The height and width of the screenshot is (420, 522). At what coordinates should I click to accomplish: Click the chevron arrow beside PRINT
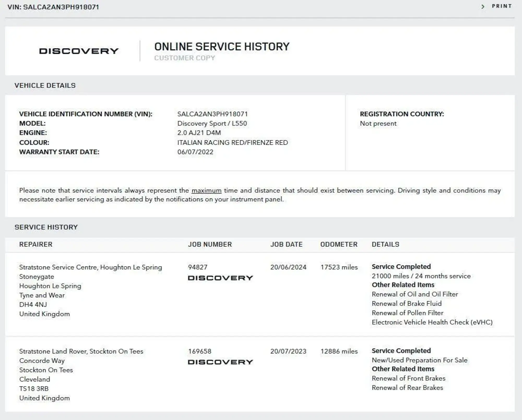tap(483, 7)
